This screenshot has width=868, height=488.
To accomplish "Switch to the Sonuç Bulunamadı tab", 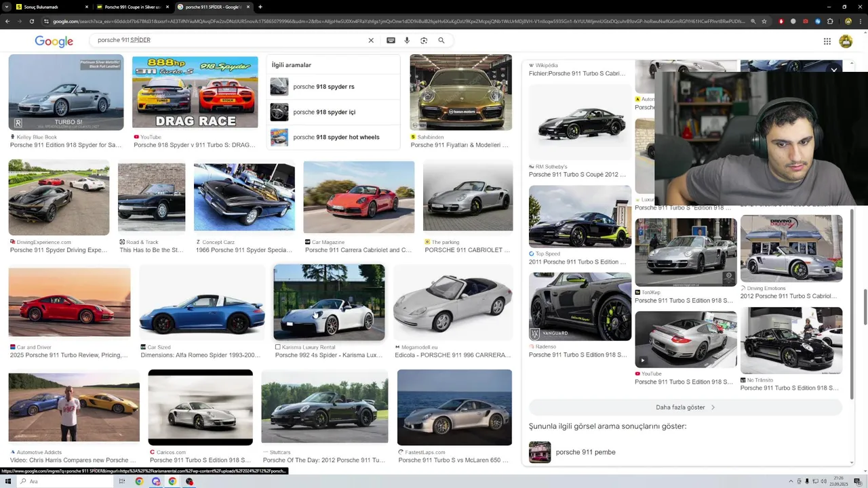I will [x=47, y=7].
